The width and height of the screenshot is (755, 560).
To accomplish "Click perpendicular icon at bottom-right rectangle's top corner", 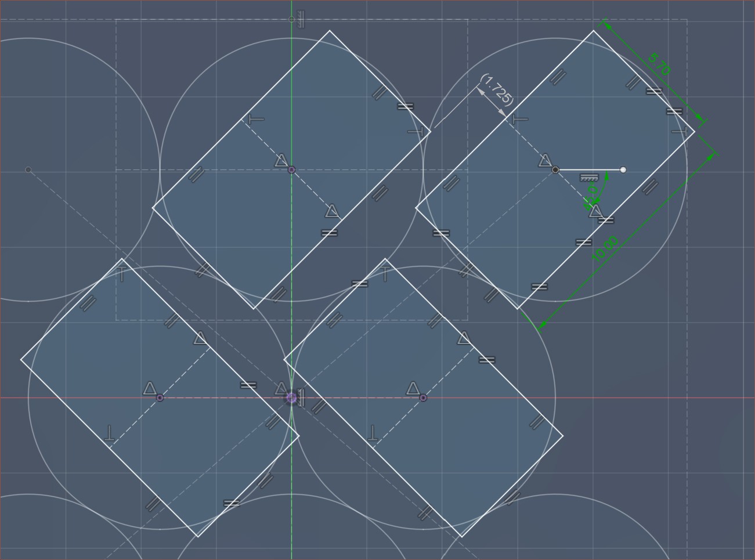I will click(385, 273).
